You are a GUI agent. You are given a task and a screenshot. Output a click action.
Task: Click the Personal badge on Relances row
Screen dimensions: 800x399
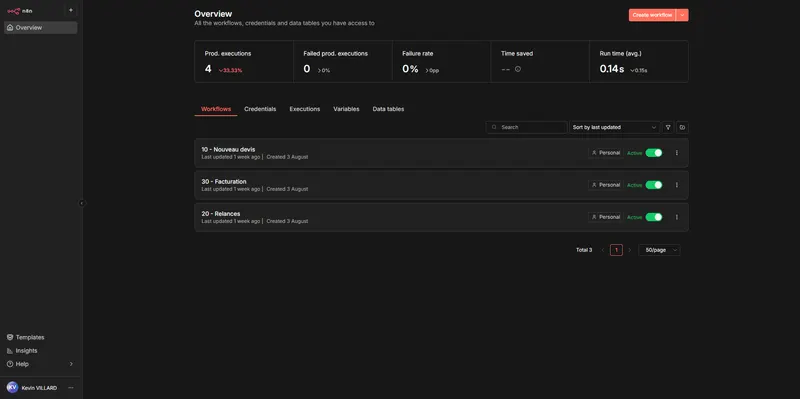pyautogui.click(x=606, y=217)
